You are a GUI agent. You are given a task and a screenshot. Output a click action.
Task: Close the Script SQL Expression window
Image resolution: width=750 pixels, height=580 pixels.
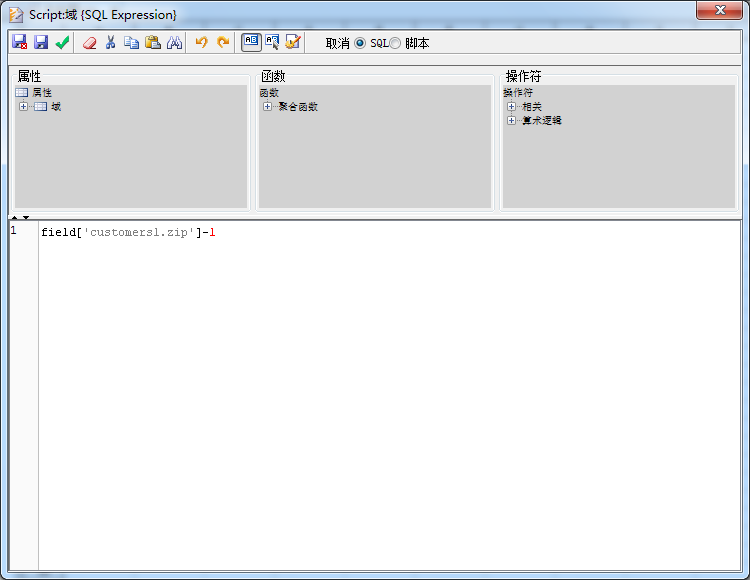719,10
